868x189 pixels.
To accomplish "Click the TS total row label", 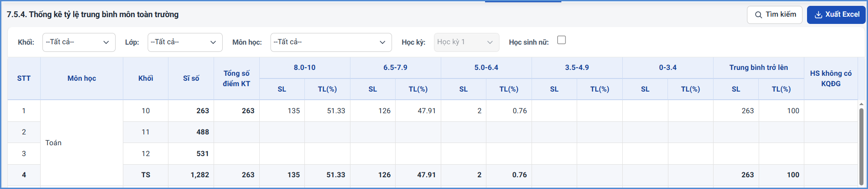I will [x=145, y=175].
